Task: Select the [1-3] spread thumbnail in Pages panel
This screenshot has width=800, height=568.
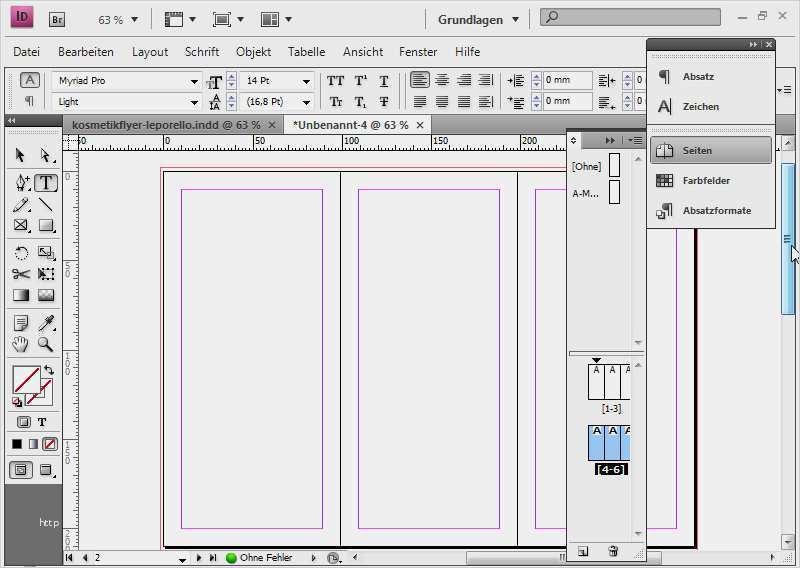Action: click(609, 381)
